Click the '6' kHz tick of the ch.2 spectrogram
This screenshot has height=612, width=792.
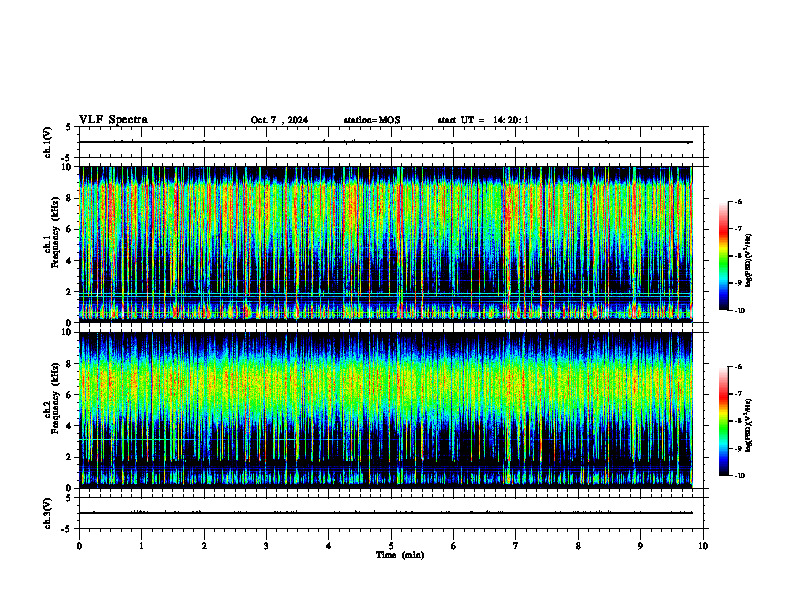point(69,395)
